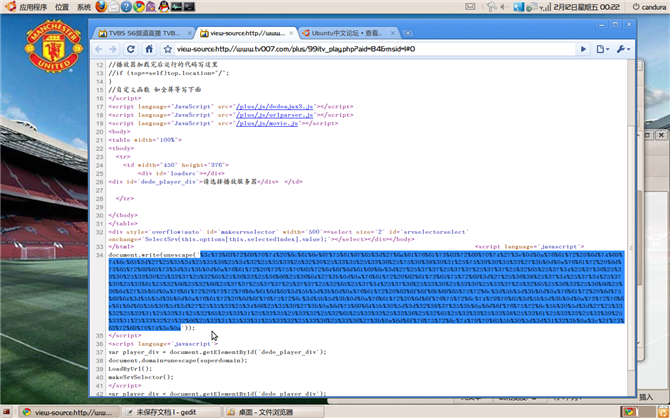Open a new browser tab
Screen dimensions: 670x418
(407, 33)
